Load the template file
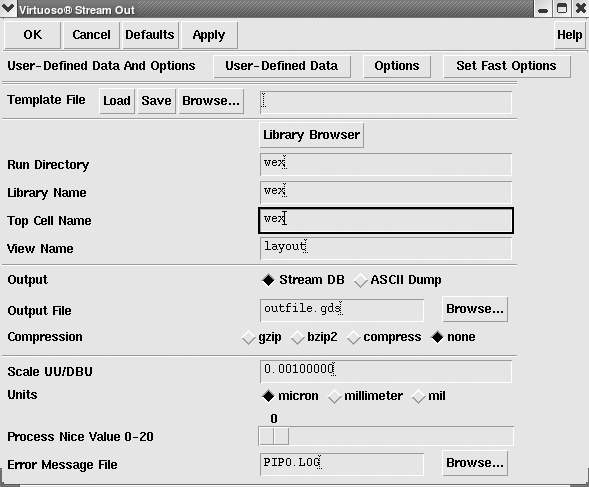The height and width of the screenshot is (487, 589). point(117,101)
